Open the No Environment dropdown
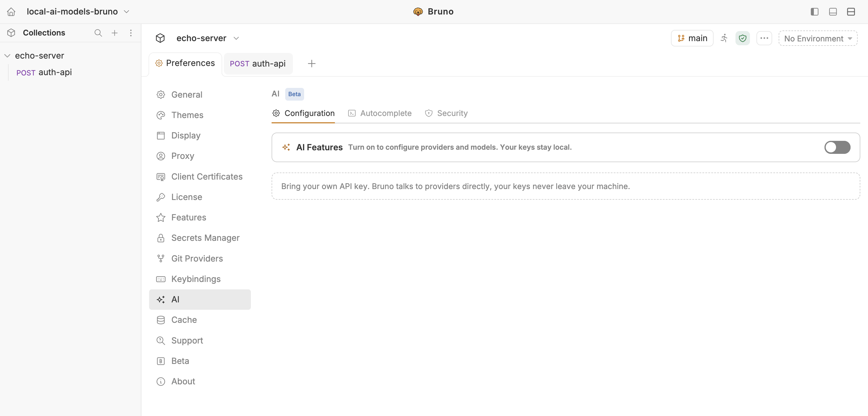This screenshot has height=416, width=868. pyautogui.click(x=818, y=38)
